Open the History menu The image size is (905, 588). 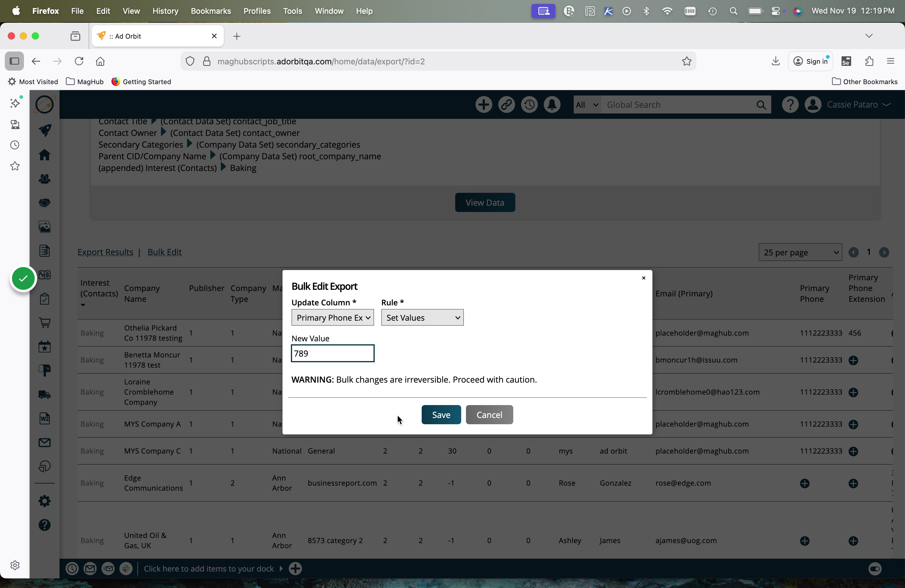pyautogui.click(x=165, y=11)
